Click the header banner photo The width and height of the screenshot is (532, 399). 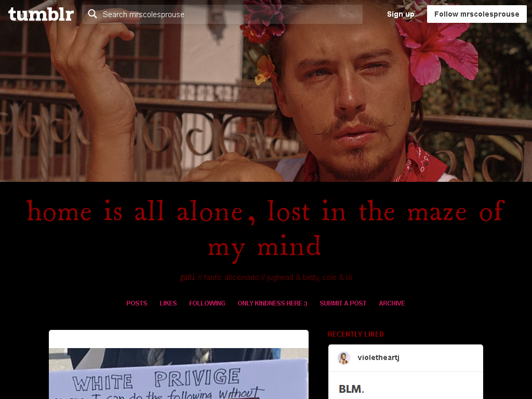(x=266, y=91)
